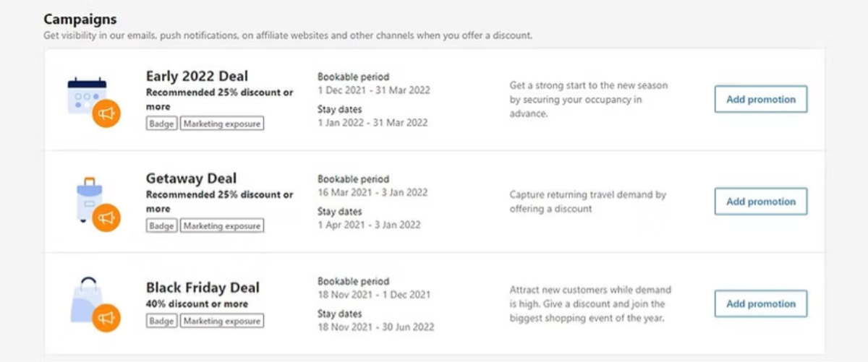The width and height of the screenshot is (868, 362).
Task: Click the Badge tag under Early 2022 Deal
Action: coord(162,124)
